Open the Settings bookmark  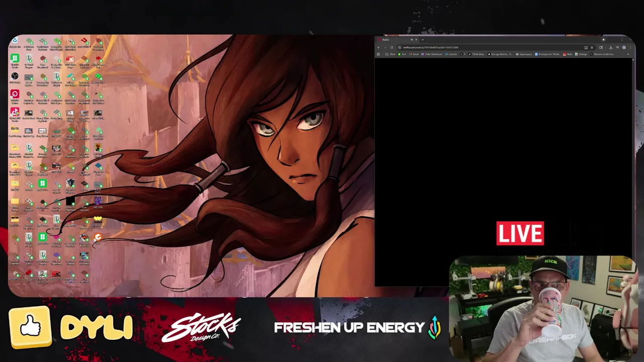[581, 54]
